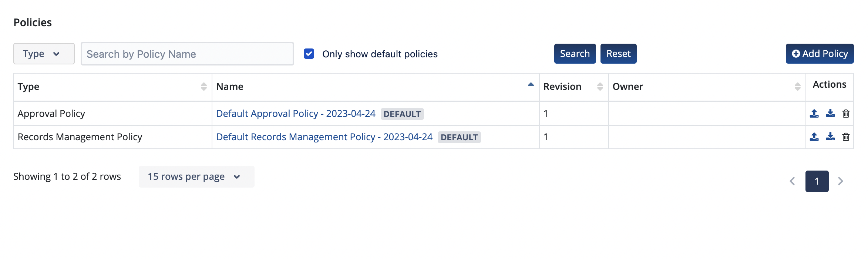This screenshot has height=259, width=868.
Task: Delete the Records Management Policy row
Action: [x=846, y=137]
